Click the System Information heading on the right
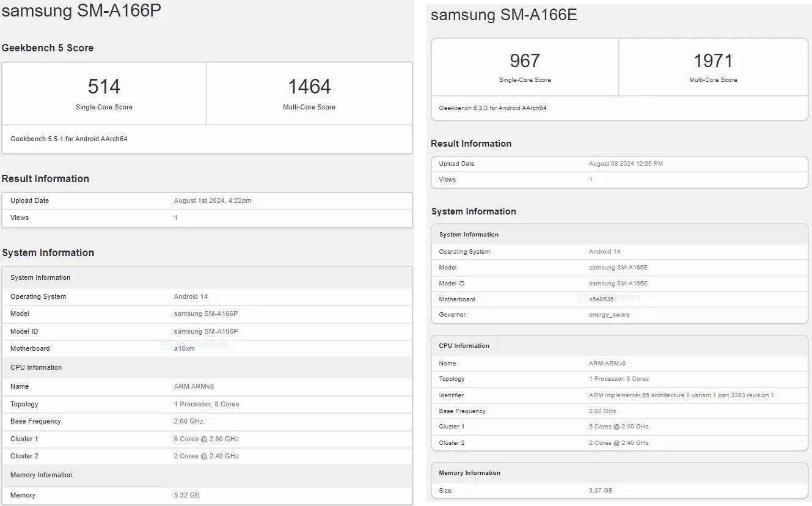This screenshot has height=506, width=812. point(474,211)
